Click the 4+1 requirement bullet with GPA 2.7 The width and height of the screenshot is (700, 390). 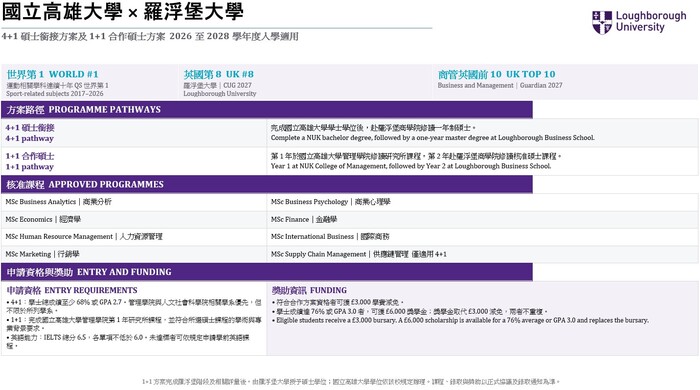[134, 307]
